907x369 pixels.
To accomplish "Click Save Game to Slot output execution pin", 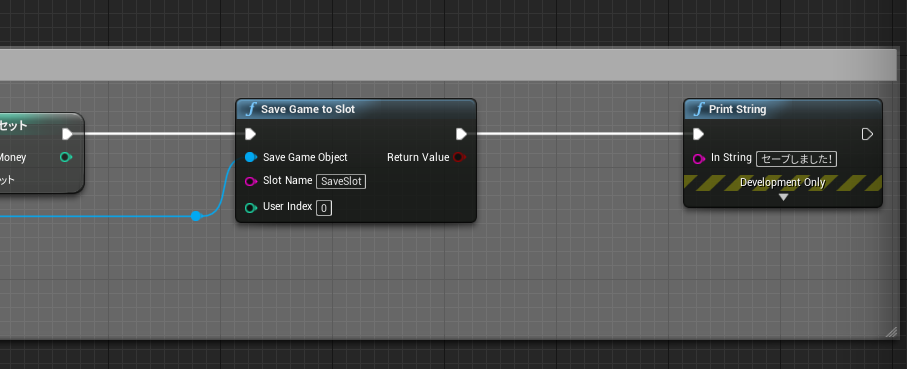I will point(461,134).
